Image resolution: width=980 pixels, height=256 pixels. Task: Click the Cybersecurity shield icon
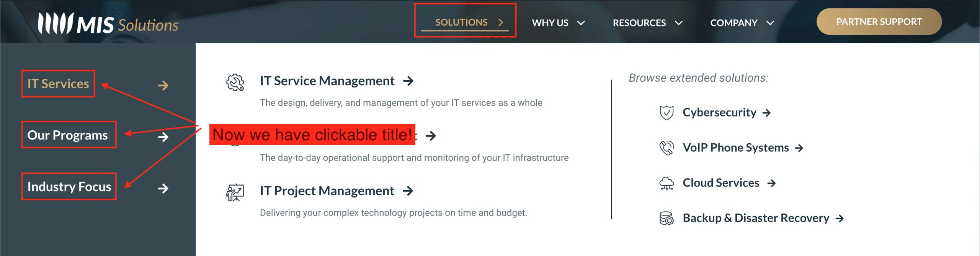point(666,113)
